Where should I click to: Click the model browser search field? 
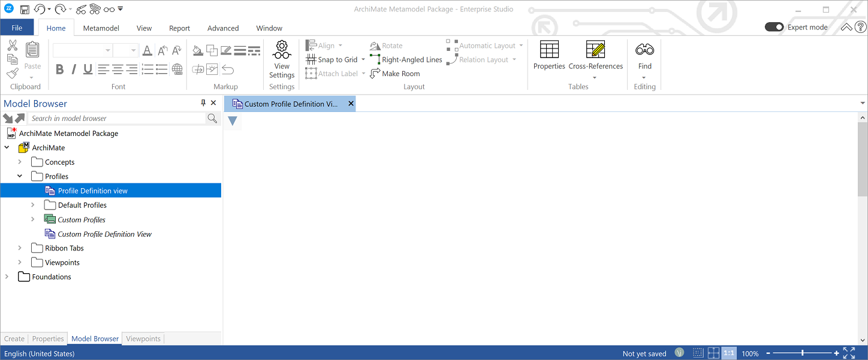[x=117, y=119]
